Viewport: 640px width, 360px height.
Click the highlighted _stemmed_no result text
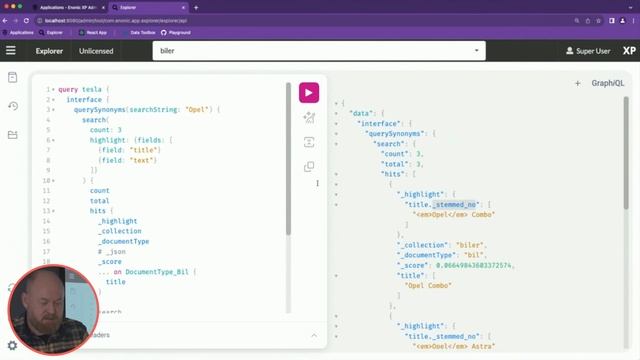(454, 204)
